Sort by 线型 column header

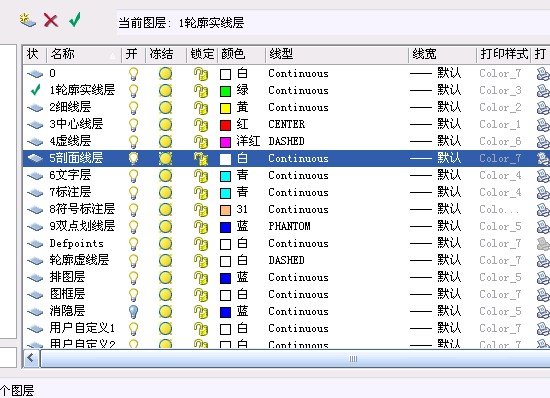[337, 54]
